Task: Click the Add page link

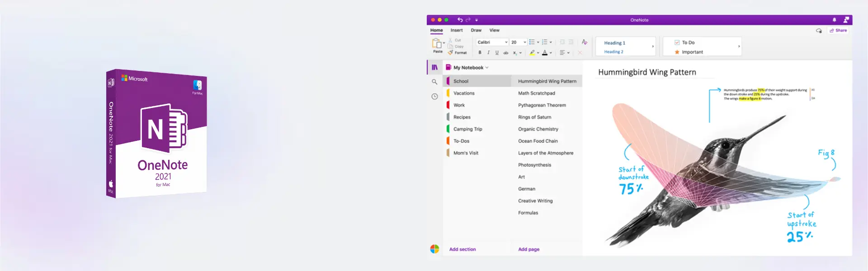Action: click(x=528, y=249)
